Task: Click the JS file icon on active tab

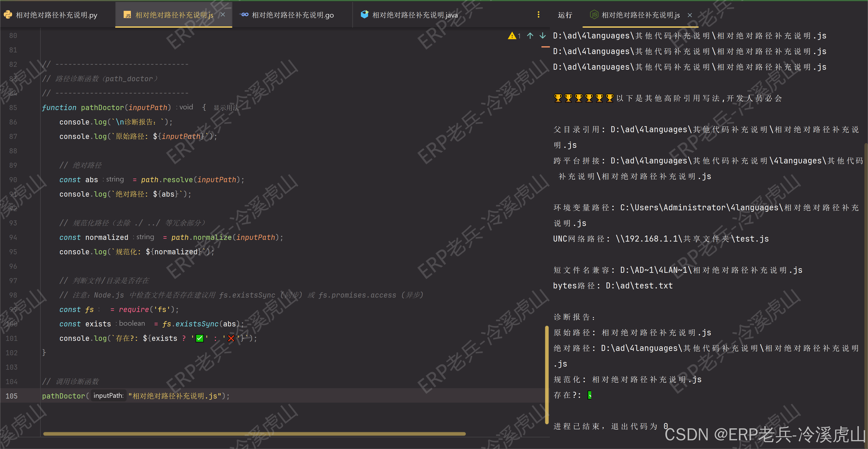Action: click(127, 15)
